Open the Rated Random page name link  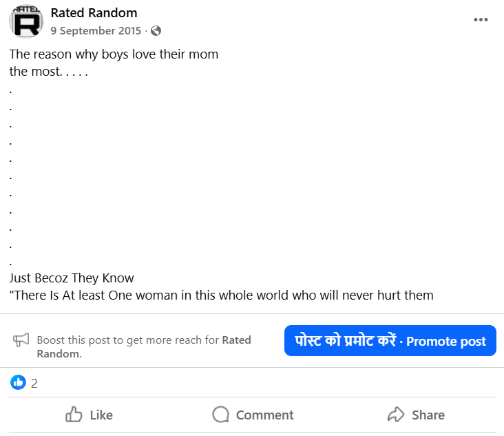click(x=94, y=12)
